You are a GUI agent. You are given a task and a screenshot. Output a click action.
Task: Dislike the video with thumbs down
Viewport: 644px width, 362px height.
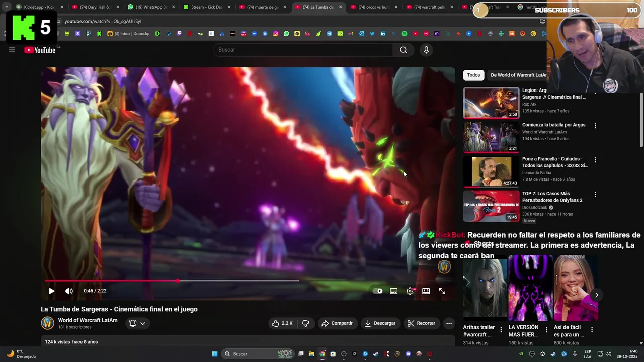305,323
